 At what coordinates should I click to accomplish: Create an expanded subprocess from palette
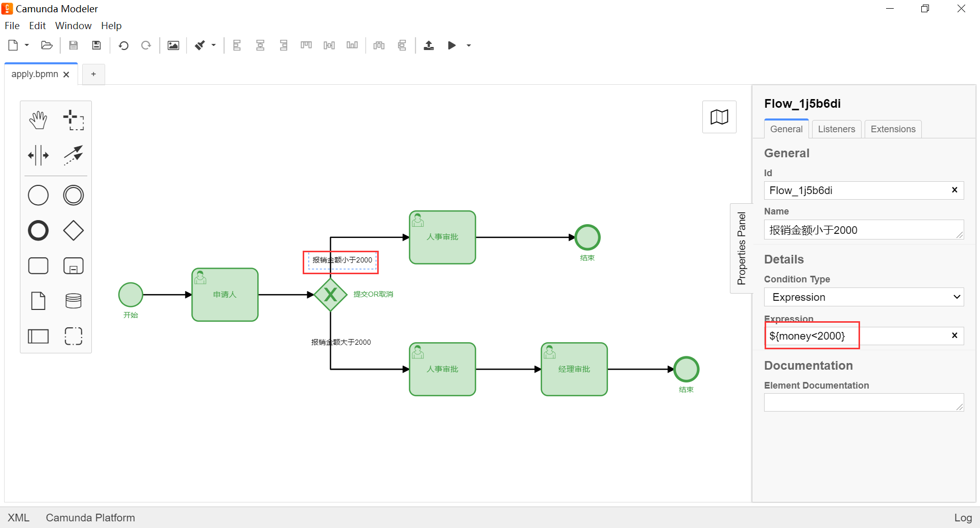(x=73, y=266)
